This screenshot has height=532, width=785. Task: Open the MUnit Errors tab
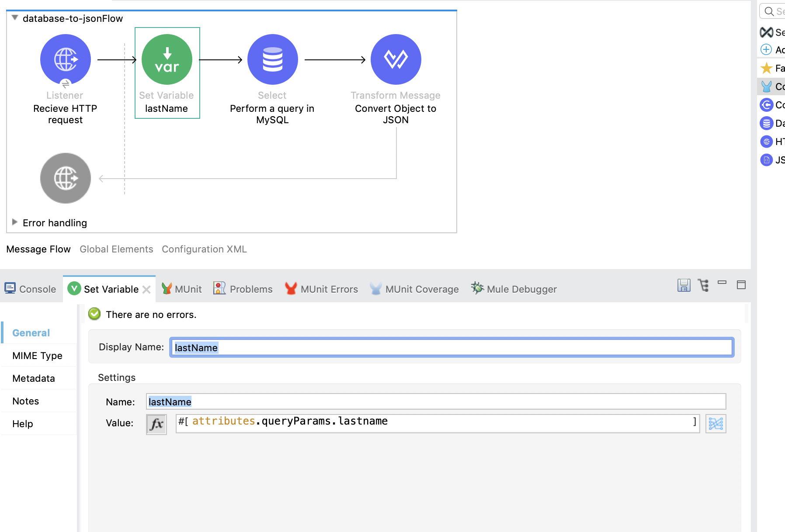click(x=321, y=289)
